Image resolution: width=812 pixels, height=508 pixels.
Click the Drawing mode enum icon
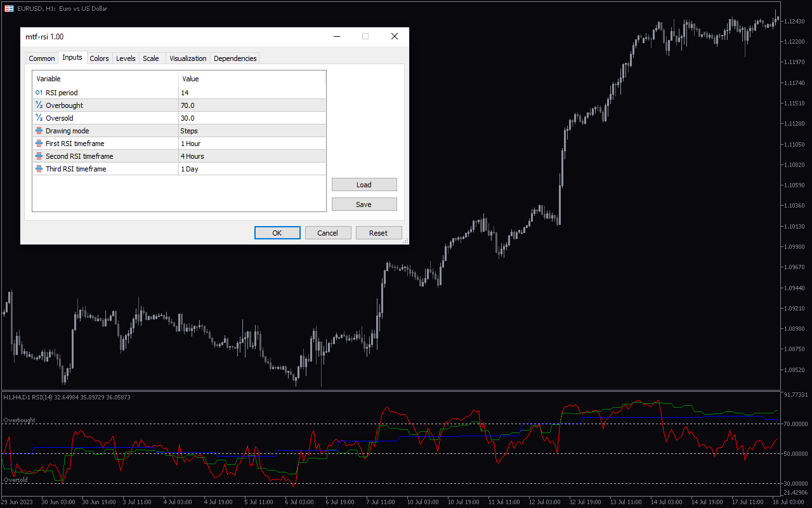(39, 131)
